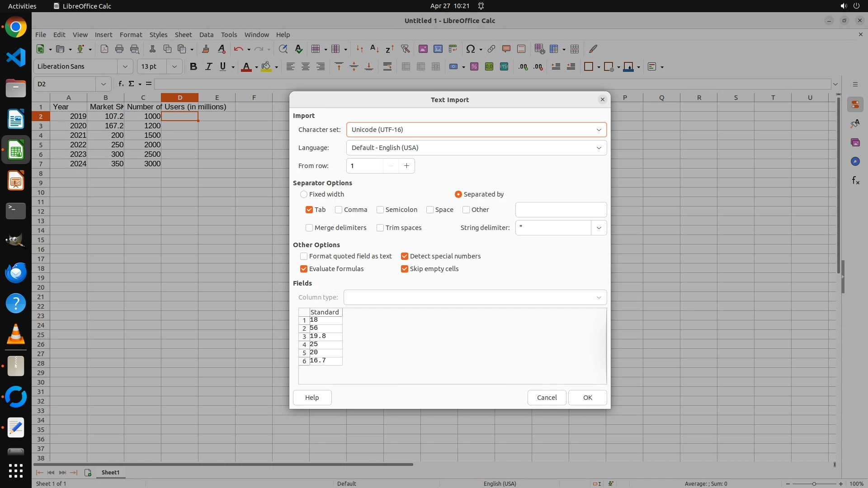868x488 pixels.
Task: Uncheck Detect special numbers option
Action: 405,256
